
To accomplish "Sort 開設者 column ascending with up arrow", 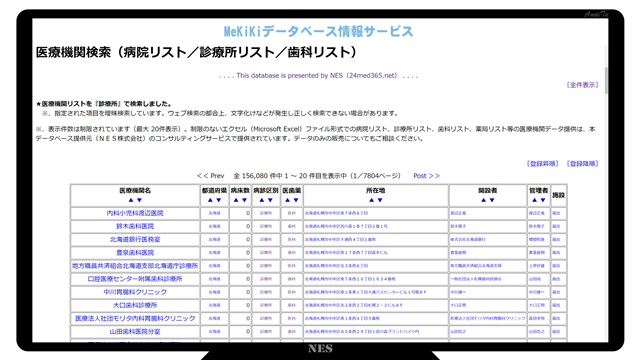I will click(483, 200).
